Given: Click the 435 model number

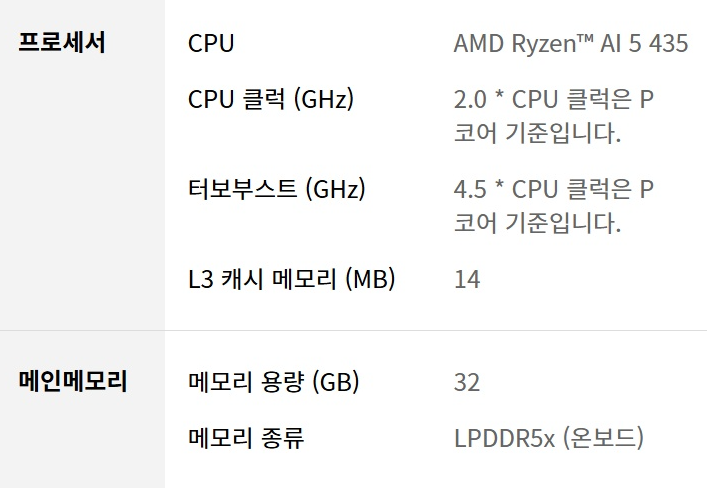Looking at the screenshot, I should pyautogui.click(x=668, y=44).
